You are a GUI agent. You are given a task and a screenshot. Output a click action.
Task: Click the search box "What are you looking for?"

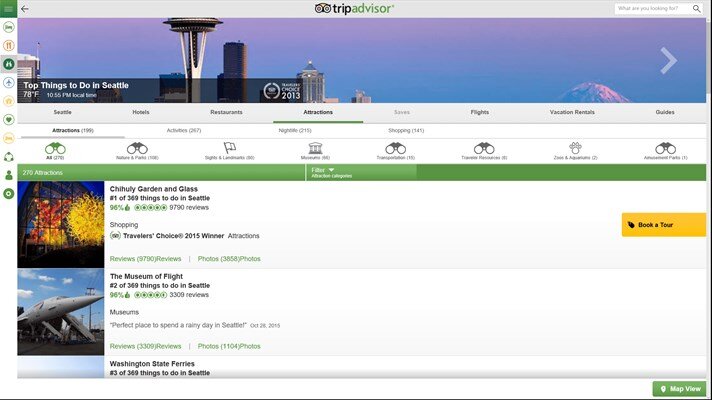pyautogui.click(x=655, y=8)
